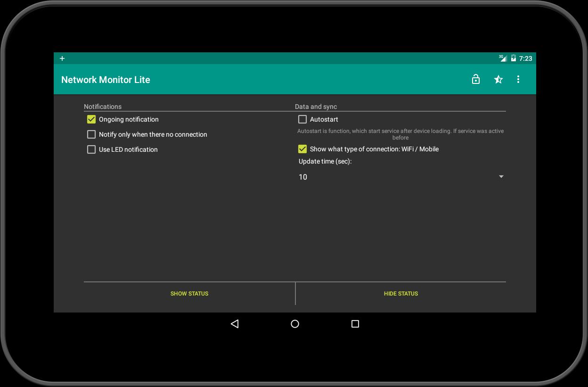Open the Update time dropdown arrow
The height and width of the screenshot is (387, 588).
501,177
